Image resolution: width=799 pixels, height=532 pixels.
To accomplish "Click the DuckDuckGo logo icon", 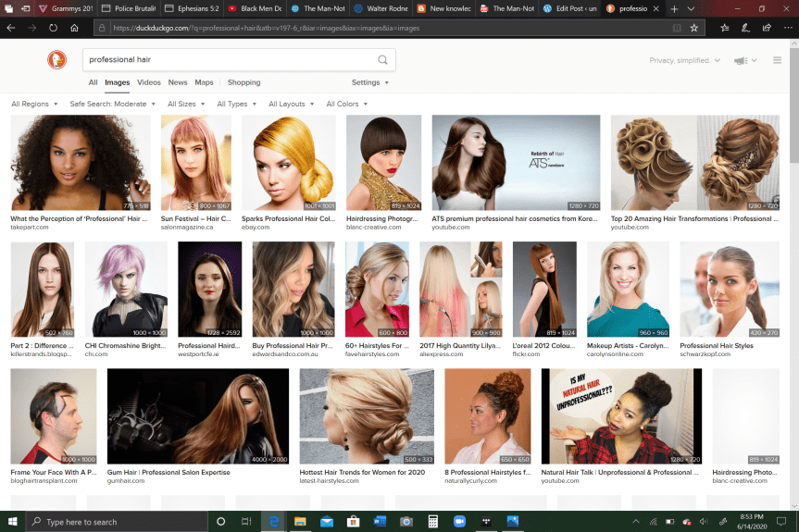I will tap(57, 60).
